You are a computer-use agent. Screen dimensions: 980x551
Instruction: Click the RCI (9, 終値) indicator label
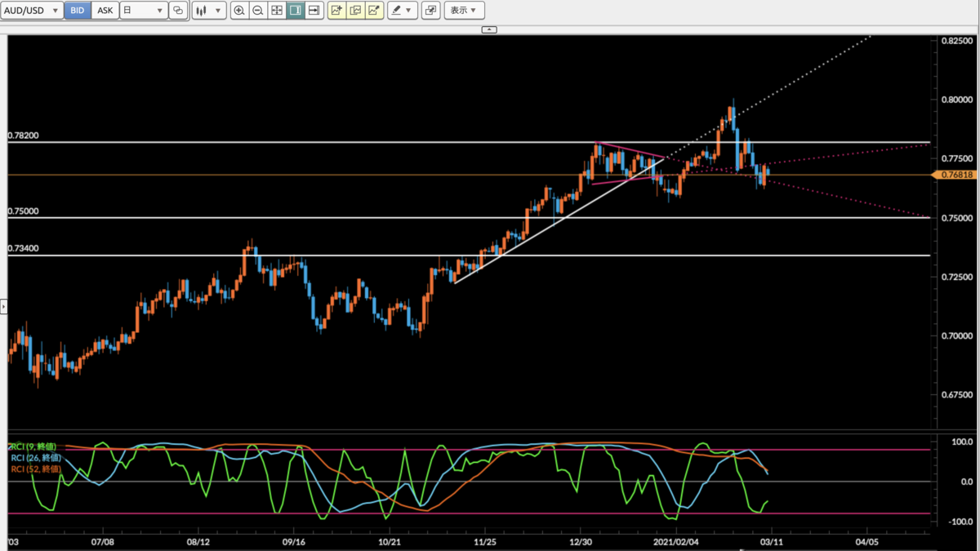coord(33,447)
